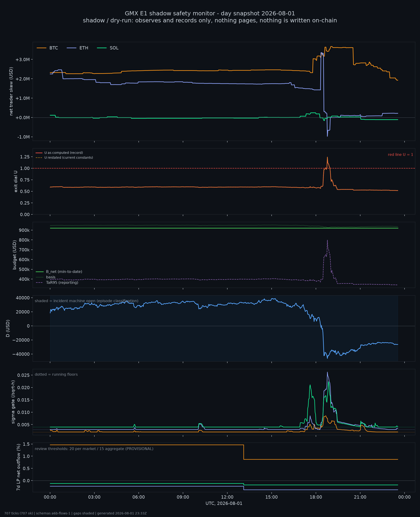Select the 'dotted = running floors' note
The height and width of the screenshot is (517, 420).
56,375
